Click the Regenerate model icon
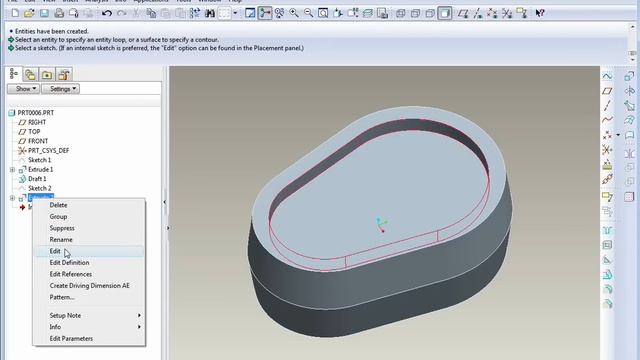The image size is (640, 360). coord(195,13)
